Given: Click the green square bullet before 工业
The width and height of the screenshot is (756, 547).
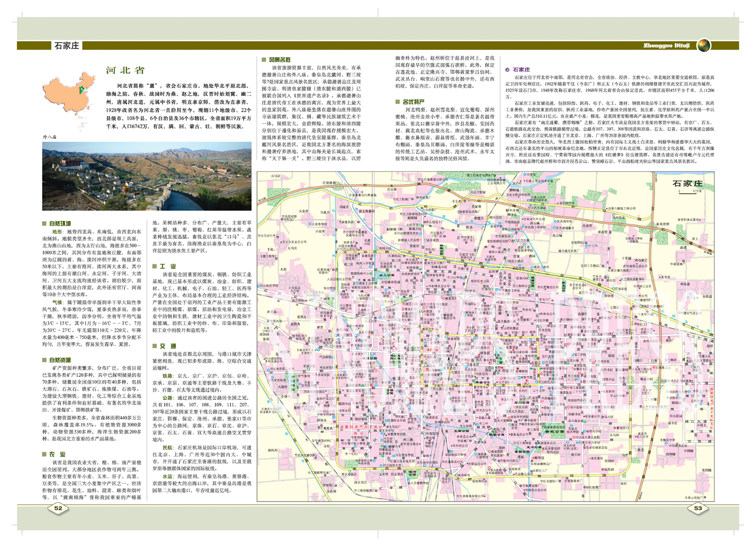Looking at the screenshot, I should (155, 266).
